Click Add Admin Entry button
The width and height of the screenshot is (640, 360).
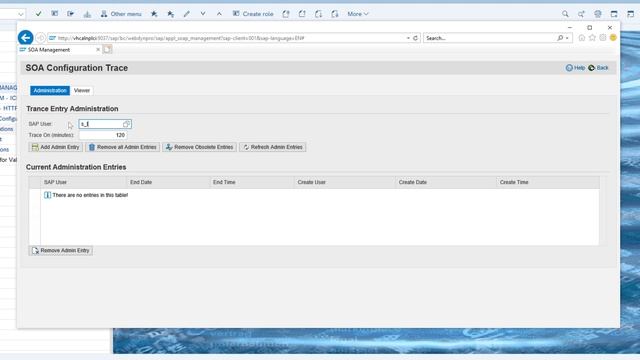tap(56, 147)
